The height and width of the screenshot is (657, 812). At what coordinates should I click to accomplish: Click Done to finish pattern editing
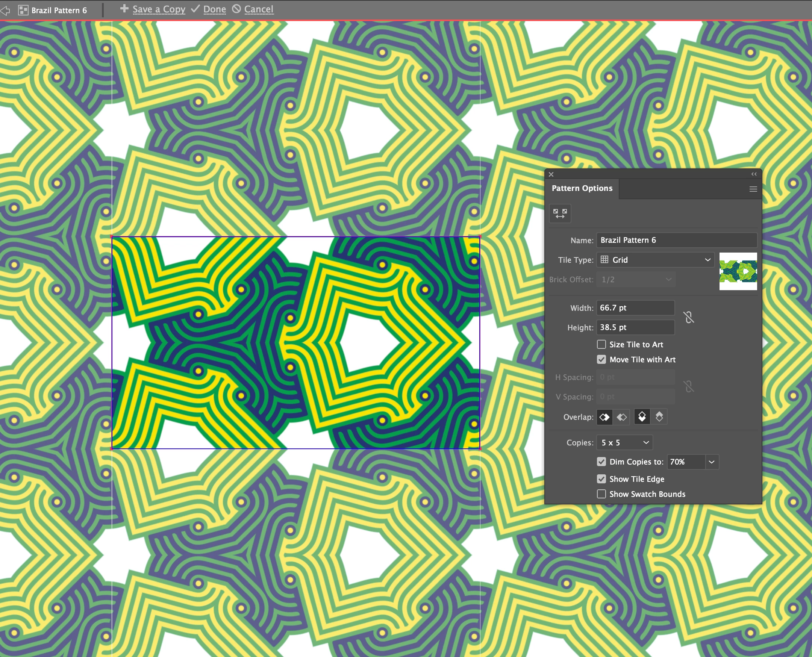214,9
